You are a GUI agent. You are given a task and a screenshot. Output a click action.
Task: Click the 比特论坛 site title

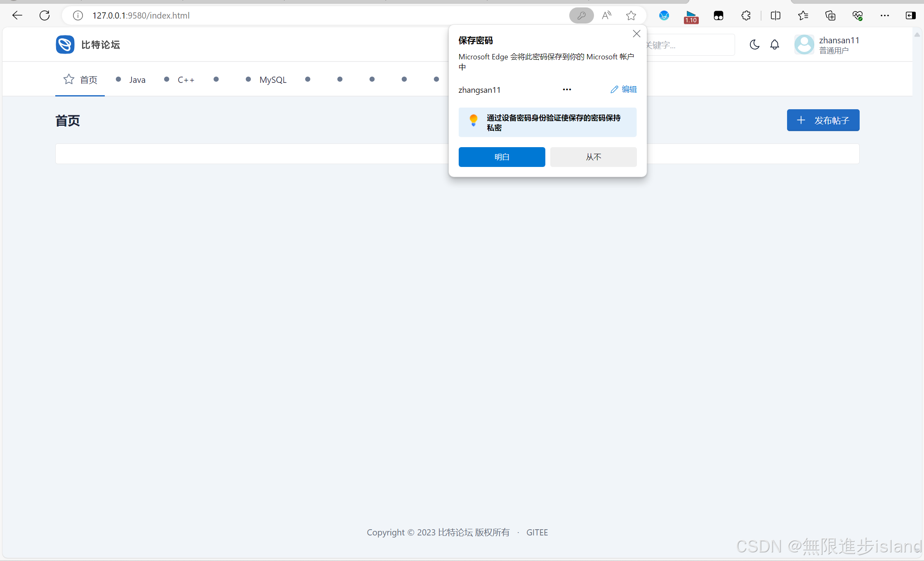tap(101, 45)
